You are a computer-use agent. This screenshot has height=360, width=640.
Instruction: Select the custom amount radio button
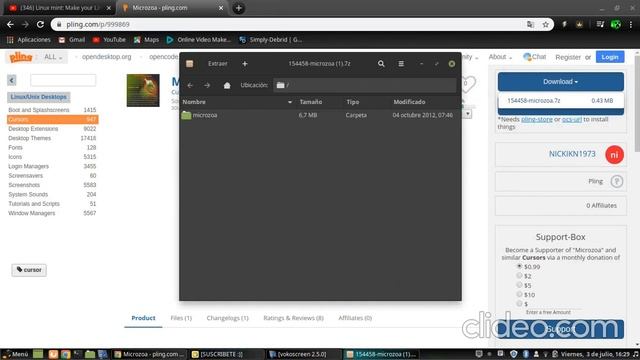pyautogui.click(x=519, y=304)
